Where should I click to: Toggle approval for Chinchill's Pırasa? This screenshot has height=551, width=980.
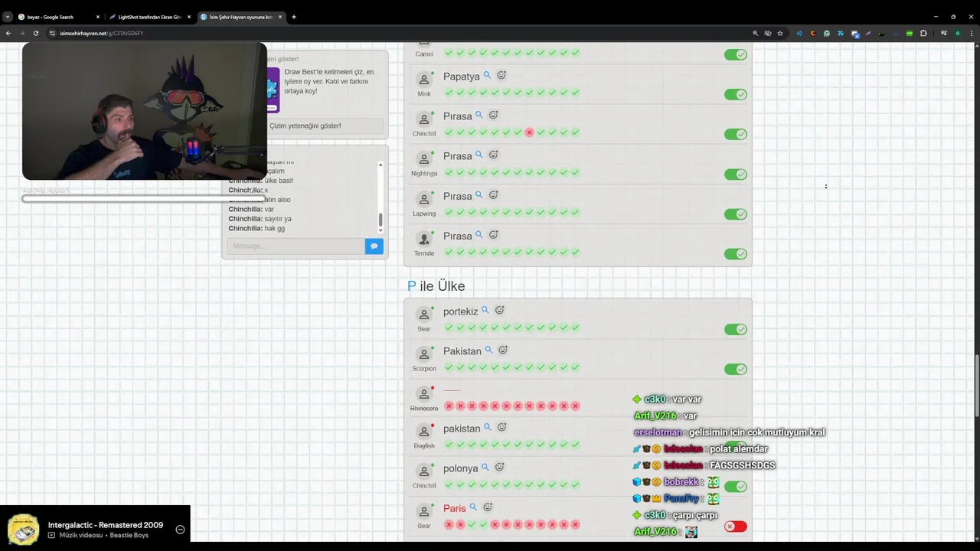click(736, 134)
